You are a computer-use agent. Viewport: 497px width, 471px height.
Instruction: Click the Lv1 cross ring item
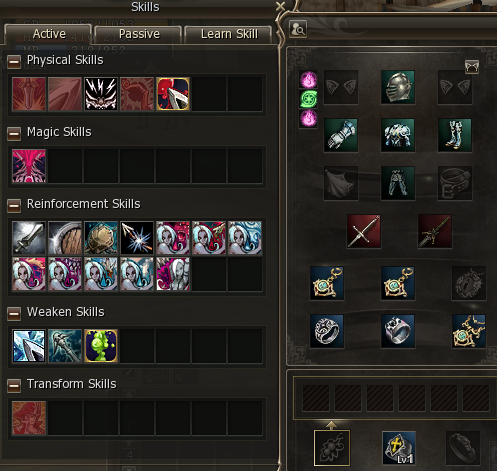click(x=399, y=448)
